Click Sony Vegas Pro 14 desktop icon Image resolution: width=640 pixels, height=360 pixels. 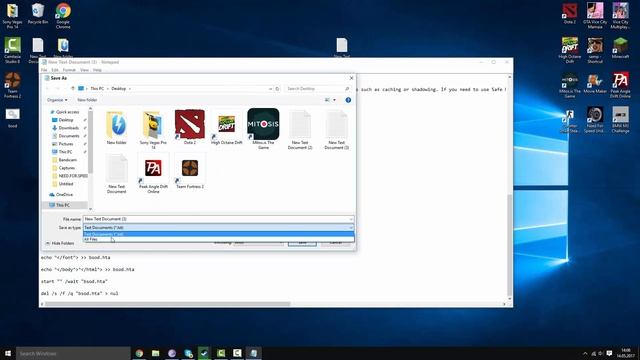tap(12, 16)
